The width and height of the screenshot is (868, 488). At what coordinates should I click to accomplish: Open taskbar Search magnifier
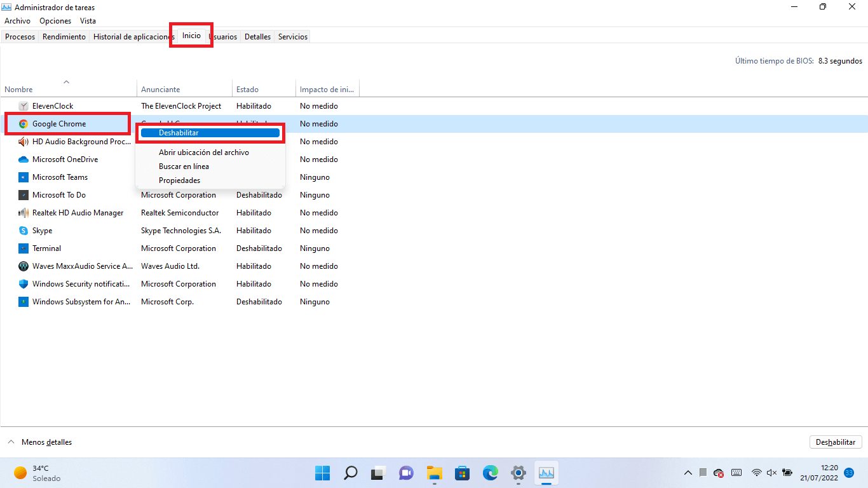350,473
